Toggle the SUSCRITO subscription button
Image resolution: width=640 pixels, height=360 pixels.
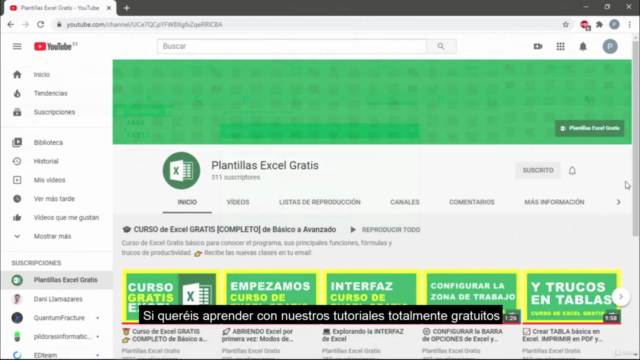[538, 170]
